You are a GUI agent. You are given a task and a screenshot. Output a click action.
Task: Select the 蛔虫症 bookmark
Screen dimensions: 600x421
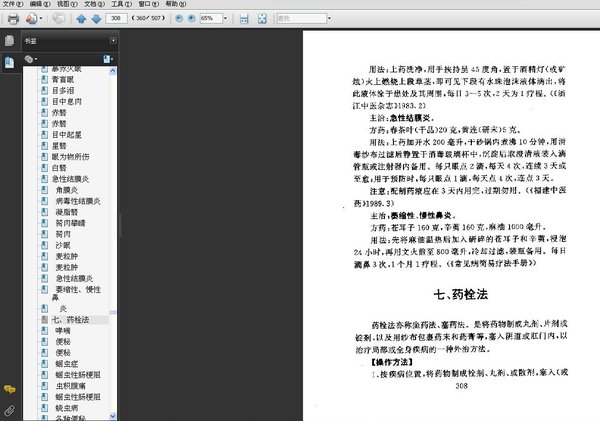click(67, 364)
